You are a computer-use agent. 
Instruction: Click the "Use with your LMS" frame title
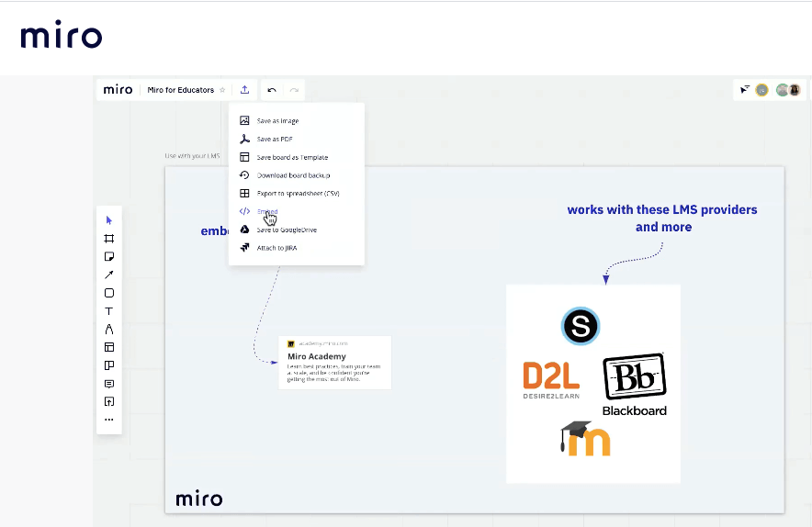(x=192, y=156)
